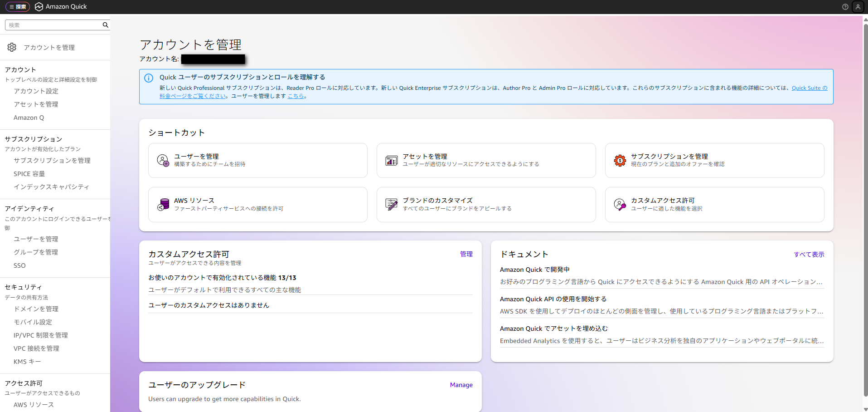Click the AWS リソース database icon

163,205
